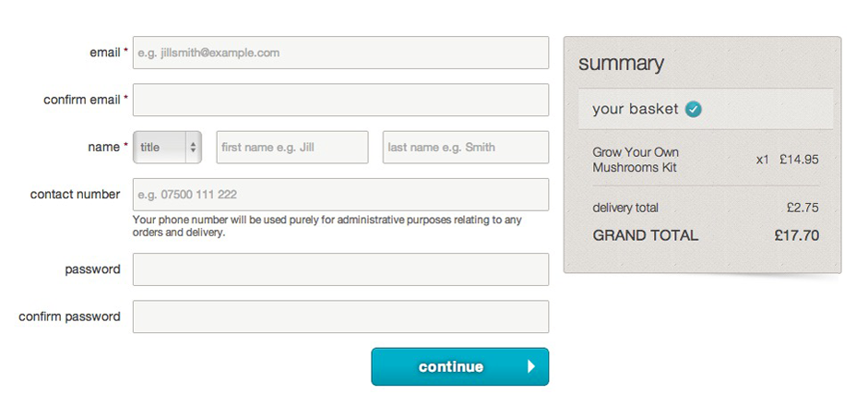868x418 pixels.
Task: Click the continue button
Action: (x=460, y=366)
